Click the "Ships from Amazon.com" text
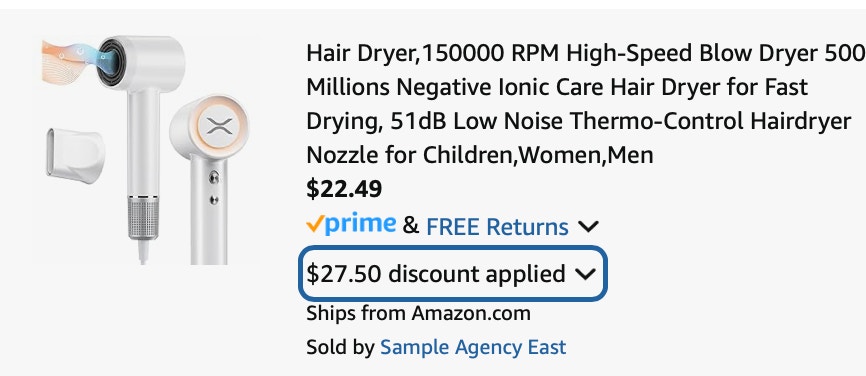 [x=418, y=313]
